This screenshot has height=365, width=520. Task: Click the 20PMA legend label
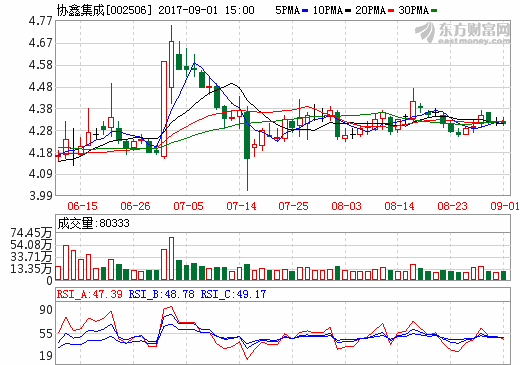[x=370, y=10]
